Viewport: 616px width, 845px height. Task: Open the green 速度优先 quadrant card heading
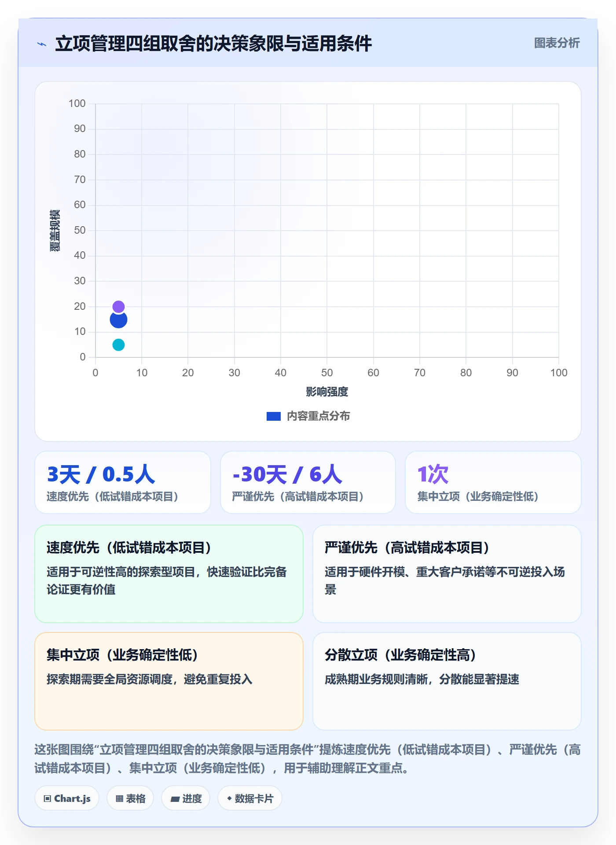129,547
